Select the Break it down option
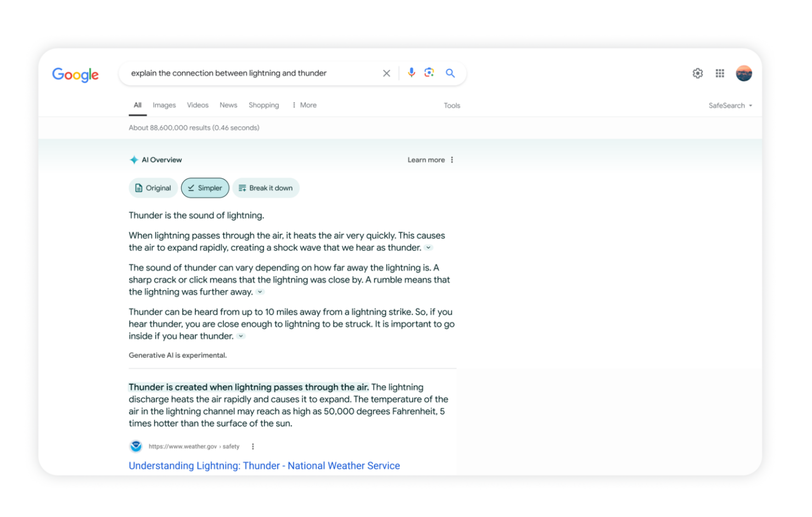This screenshot has height=517, width=812. 266,188
